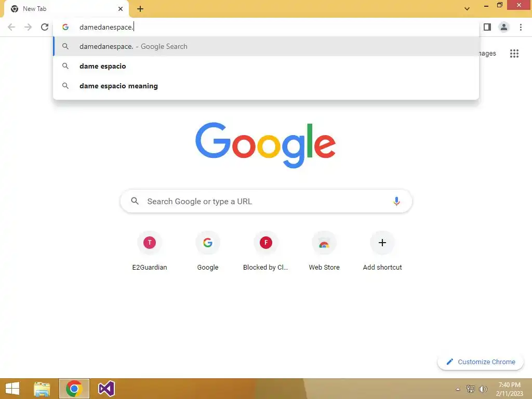Open the Google shortcut tile

[x=208, y=251]
